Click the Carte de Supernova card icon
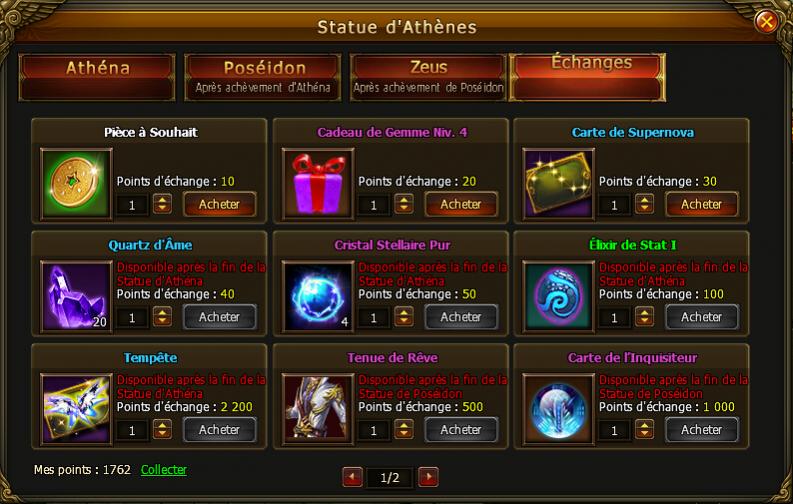Screen dimensions: 793x504 [559, 185]
